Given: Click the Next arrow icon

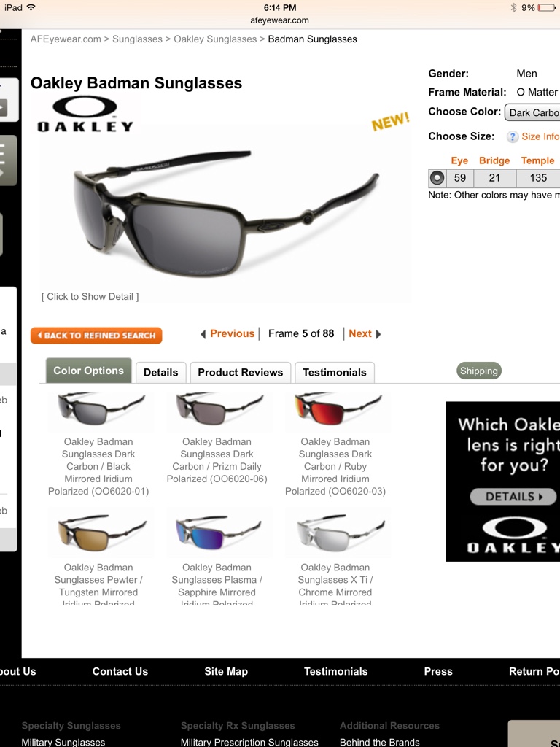Looking at the screenshot, I should 378,334.
